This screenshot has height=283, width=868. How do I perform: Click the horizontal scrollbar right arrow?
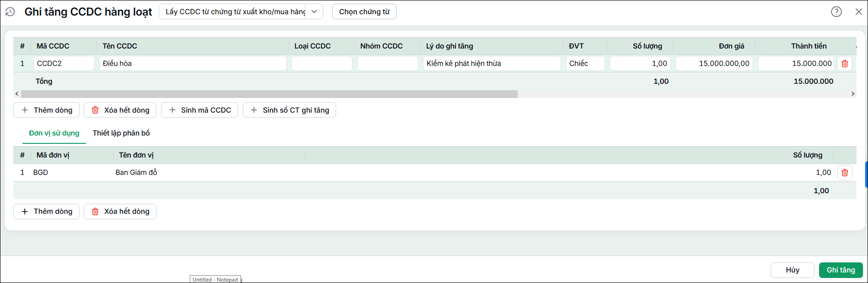pos(853,94)
